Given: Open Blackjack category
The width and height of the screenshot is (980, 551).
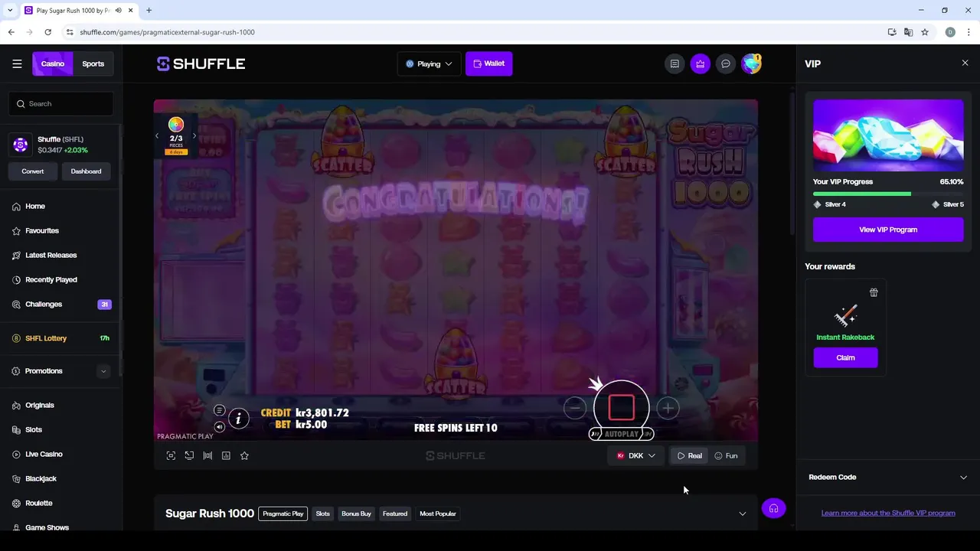Looking at the screenshot, I should tap(41, 478).
